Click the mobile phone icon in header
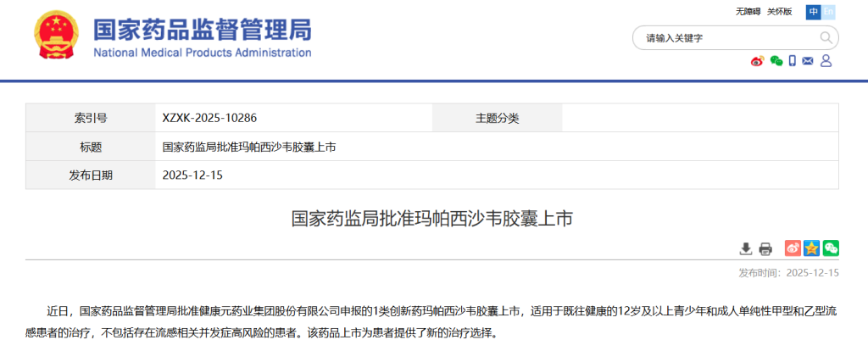 point(792,61)
